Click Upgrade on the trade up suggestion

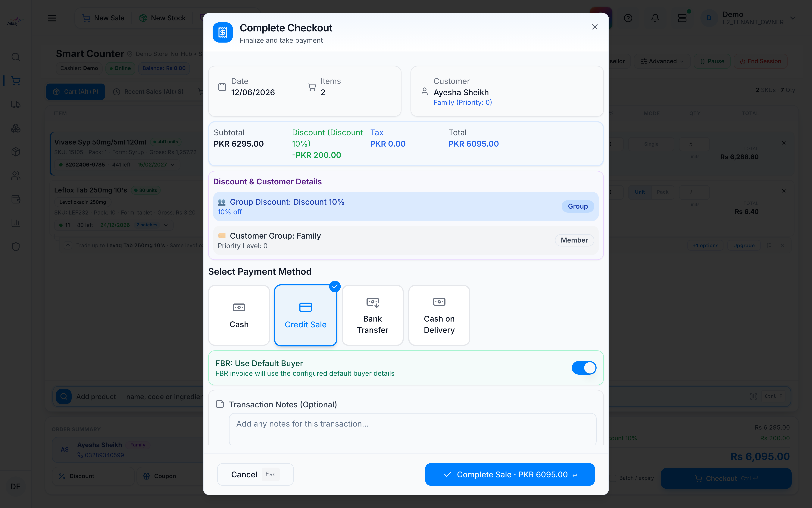point(744,246)
